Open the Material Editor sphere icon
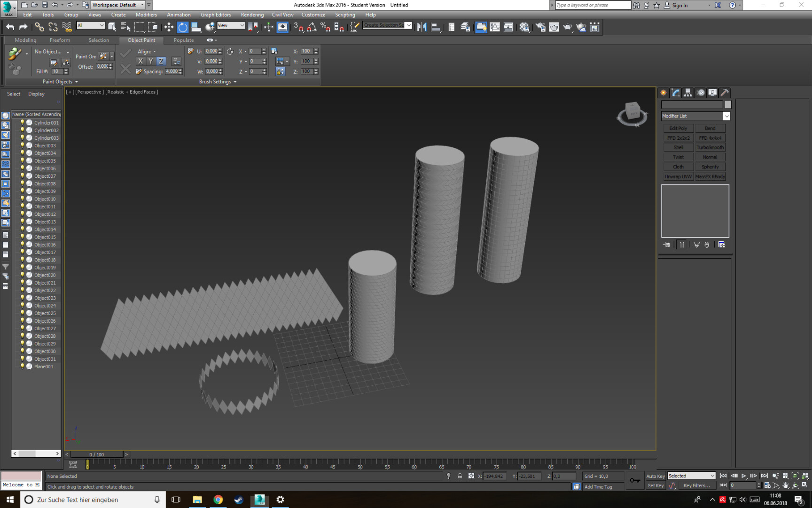The image size is (812, 508). 524,27
